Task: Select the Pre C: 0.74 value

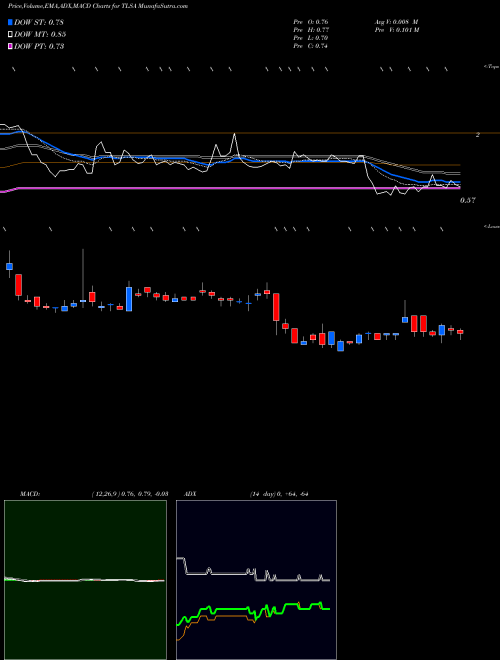Action: click(311, 46)
